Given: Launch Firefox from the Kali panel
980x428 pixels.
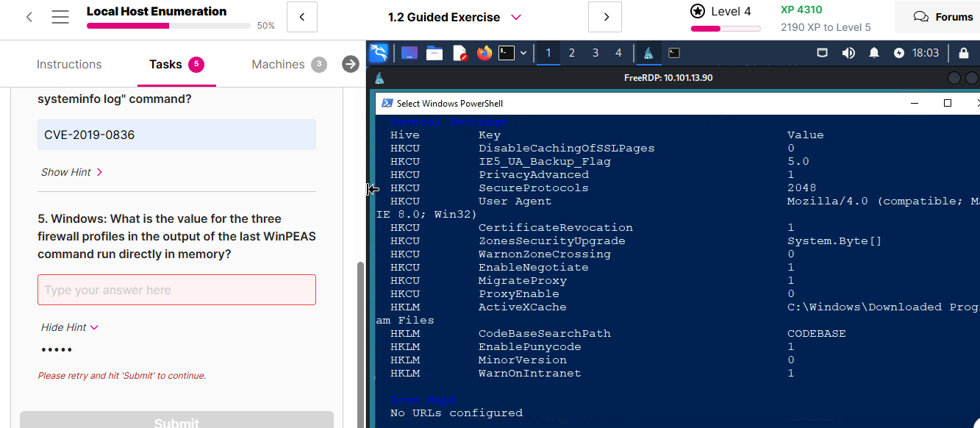Looking at the screenshot, I should pyautogui.click(x=483, y=53).
